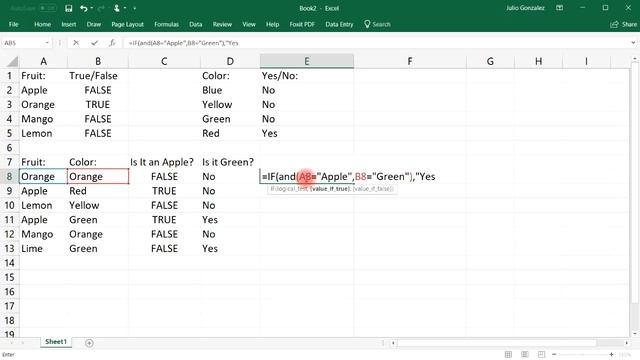The image size is (640, 360).
Task: Click cell A13 containing Lime
Action: click(43, 249)
